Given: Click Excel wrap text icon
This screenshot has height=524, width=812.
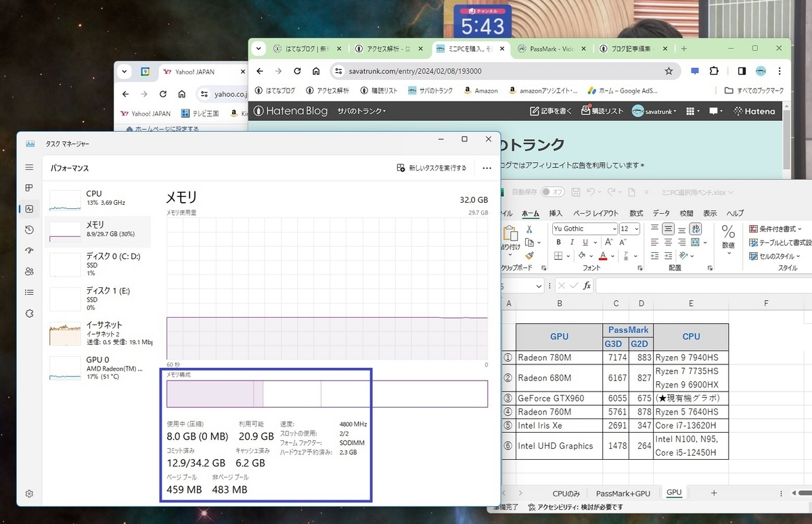Looking at the screenshot, I should point(696,229).
